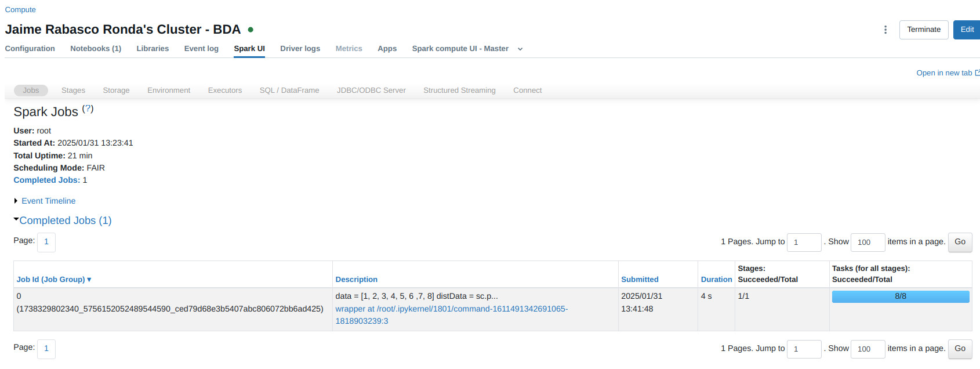Open the Connect section in Spark UI
Image resolution: width=980 pixels, height=369 pixels.
527,91
